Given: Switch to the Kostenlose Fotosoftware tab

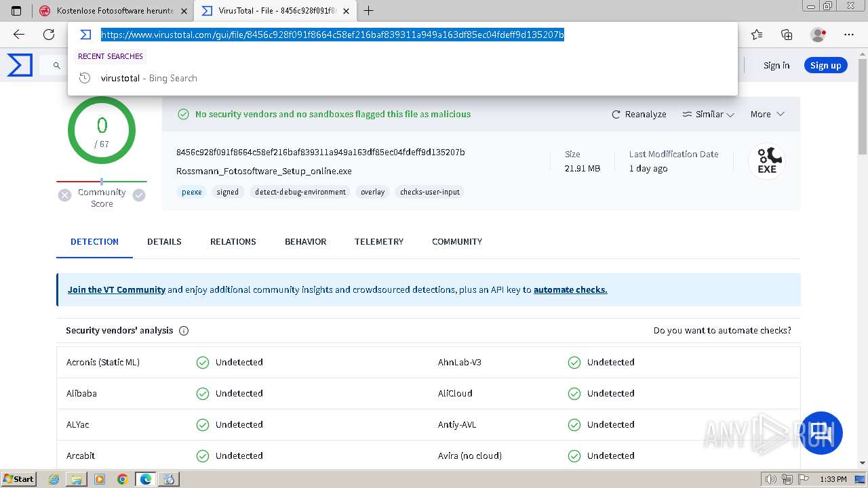Looking at the screenshot, I should pos(113,11).
